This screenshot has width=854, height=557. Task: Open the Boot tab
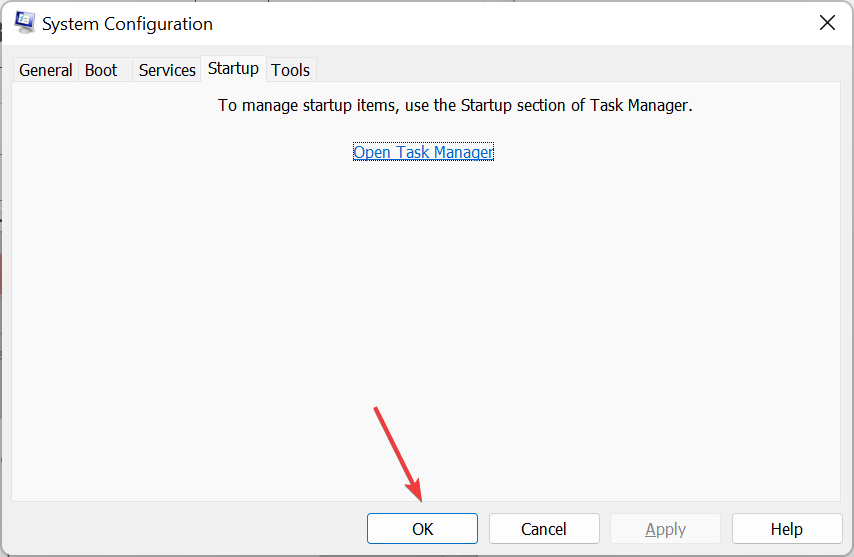point(101,70)
